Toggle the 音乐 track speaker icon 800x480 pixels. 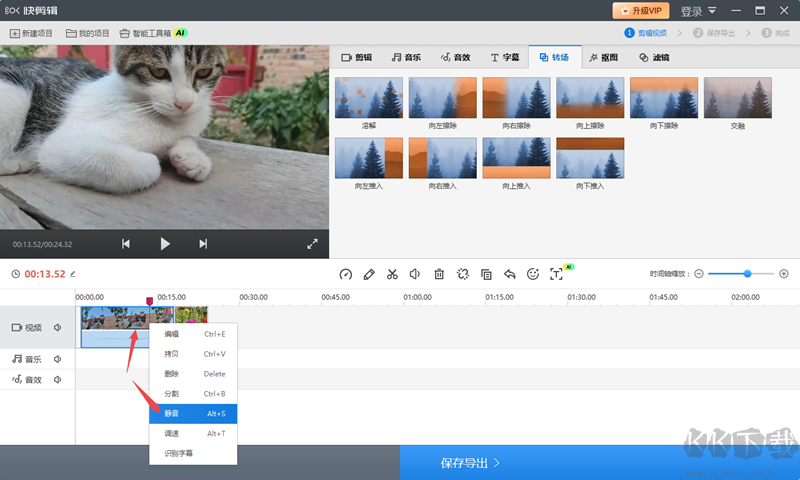tap(58, 359)
